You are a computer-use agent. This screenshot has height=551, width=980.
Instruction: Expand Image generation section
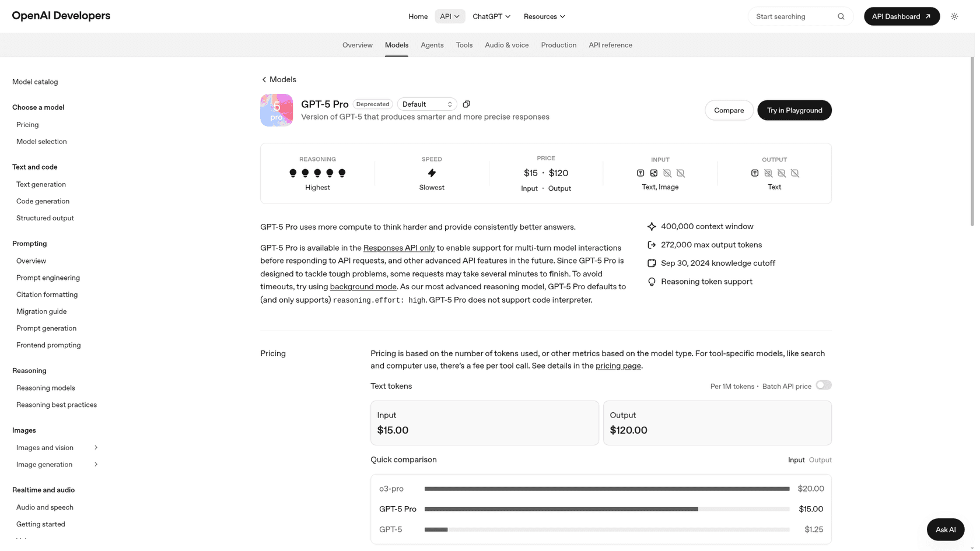96,465
